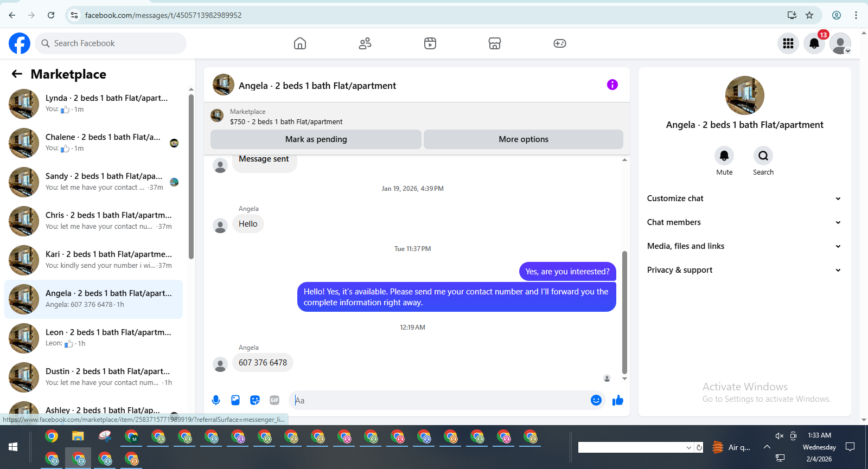Open Windows notification center
This screenshot has height=469, width=868.
coord(850,447)
